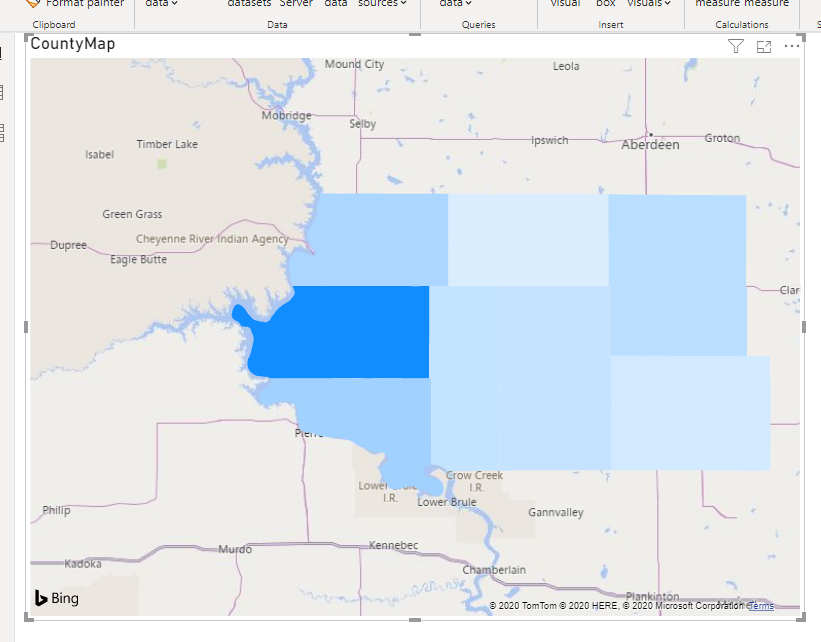The image size is (821, 642).
Task: Click the Green Grass map label
Action: point(132,214)
